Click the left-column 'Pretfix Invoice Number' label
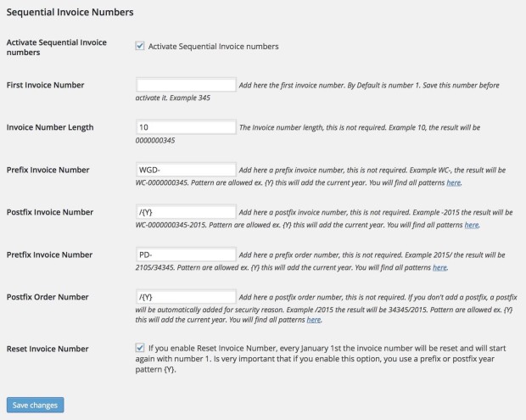 [x=49, y=255]
